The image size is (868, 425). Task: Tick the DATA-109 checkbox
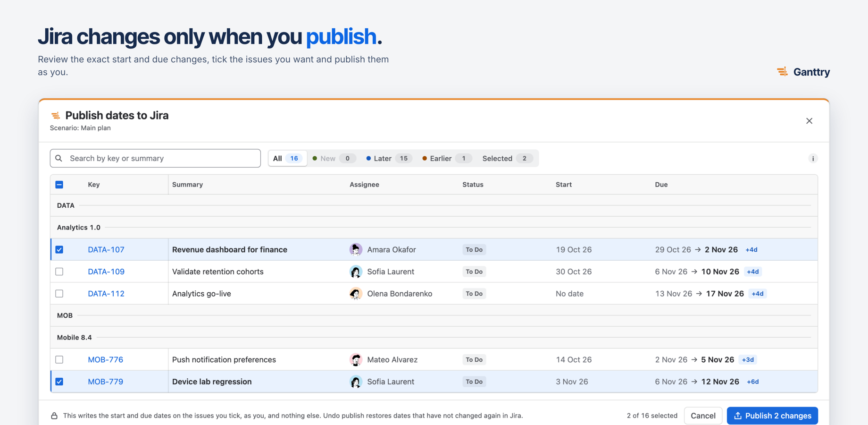tap(59, 272)
